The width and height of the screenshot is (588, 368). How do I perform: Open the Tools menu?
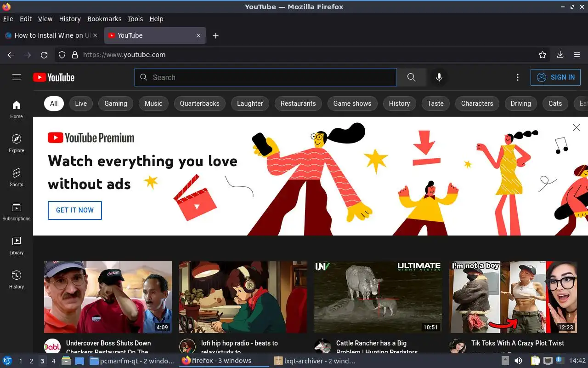click(136, 19)
